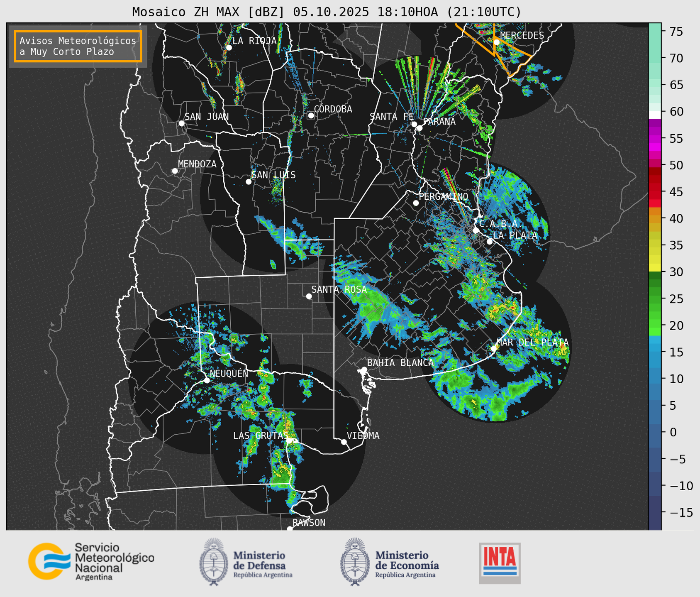Click the red 45 dBZ band on color scale

[x=655, y=192]
